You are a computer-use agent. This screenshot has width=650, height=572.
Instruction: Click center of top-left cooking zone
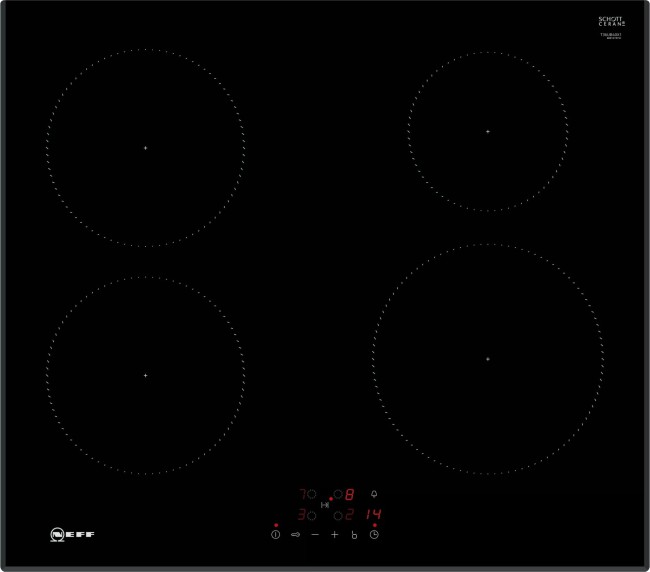tap(145, 148)
